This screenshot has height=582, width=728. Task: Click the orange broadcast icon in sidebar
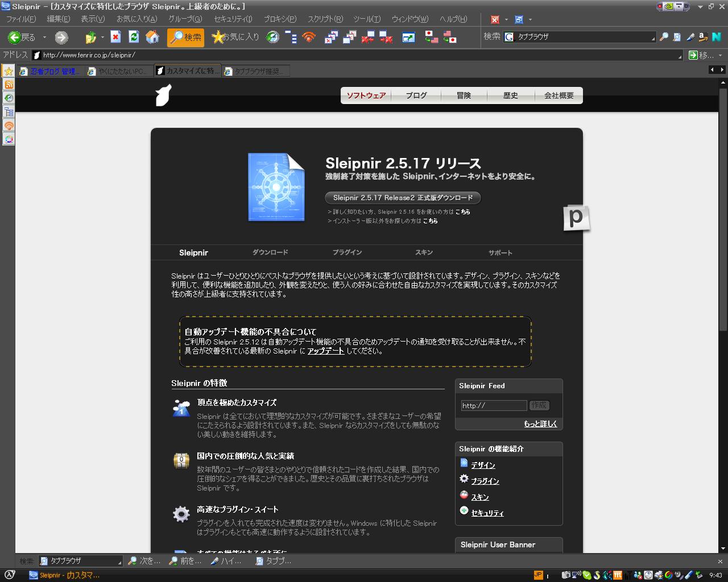[x=9, y=126]
